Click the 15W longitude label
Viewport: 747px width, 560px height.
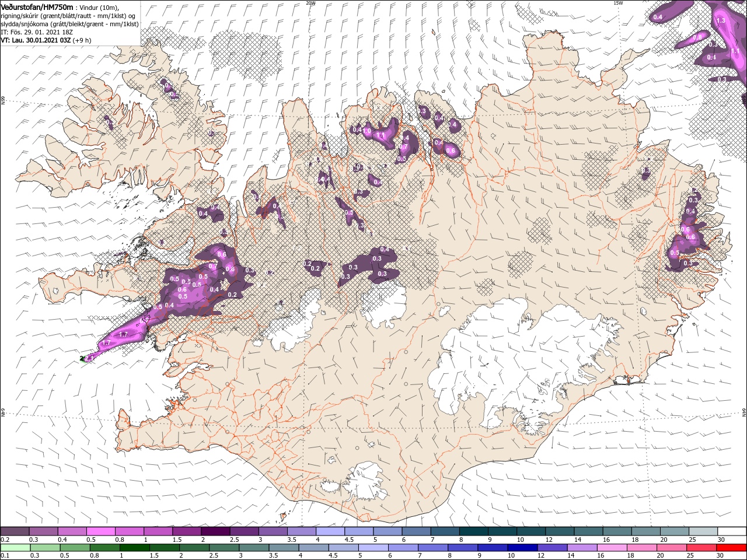[618, 3]
